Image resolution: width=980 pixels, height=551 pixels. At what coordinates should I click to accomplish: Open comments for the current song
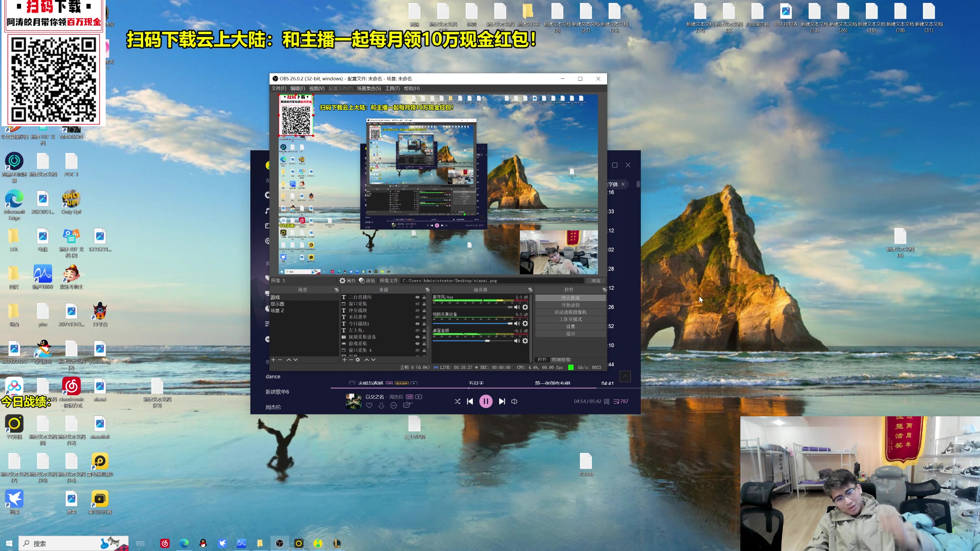[407, 405]
